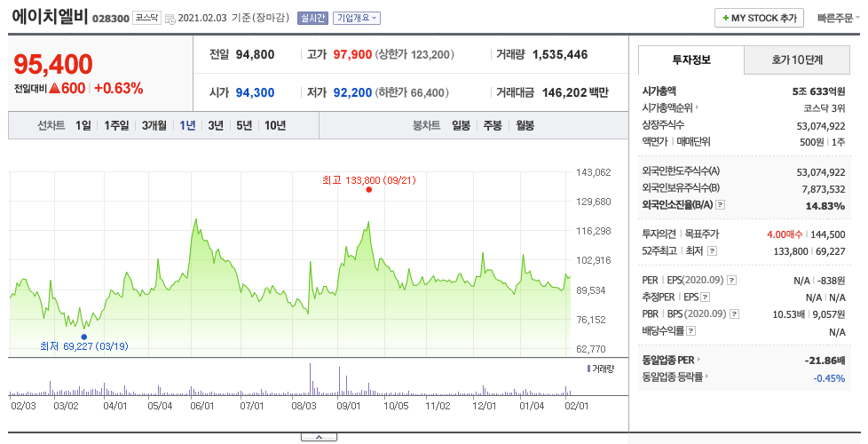
Task: Click the +0.63% change percentage
Action: [118, 88]
